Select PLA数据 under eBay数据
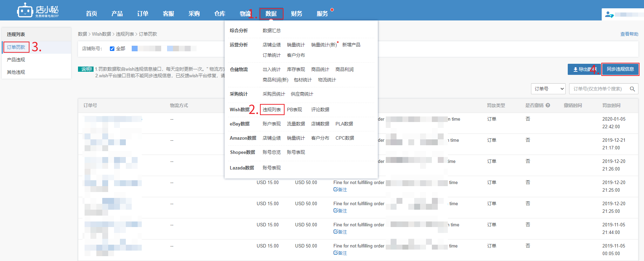Viewport: 644px width, 261px height. [x=344, y=124]
